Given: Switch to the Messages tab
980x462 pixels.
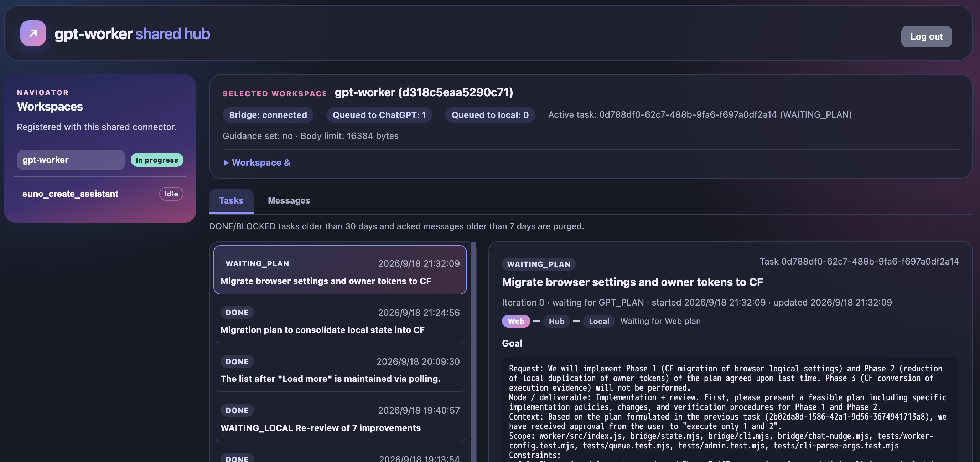Looking at the screenshot, I should 289,201.
